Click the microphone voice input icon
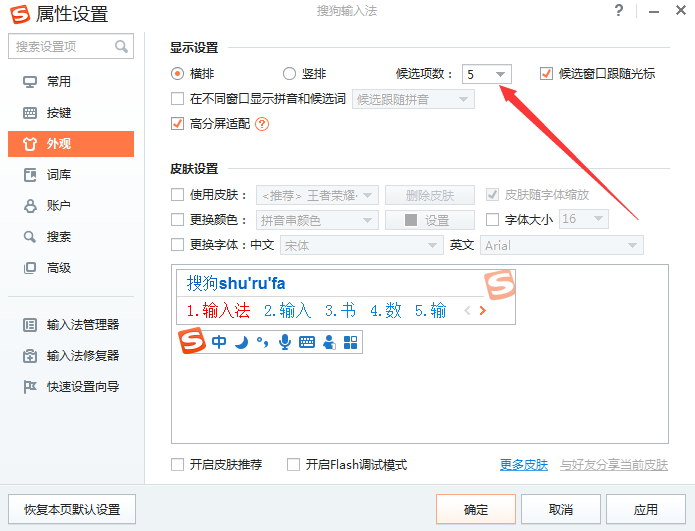The image size is (695, 531). [285, 342]
